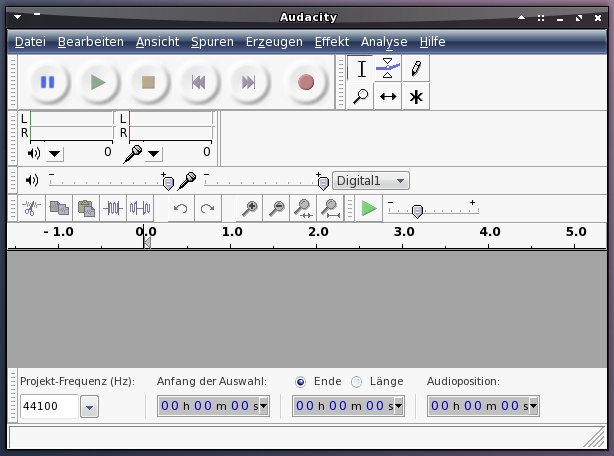Open the Erzeugen menu

274,41
